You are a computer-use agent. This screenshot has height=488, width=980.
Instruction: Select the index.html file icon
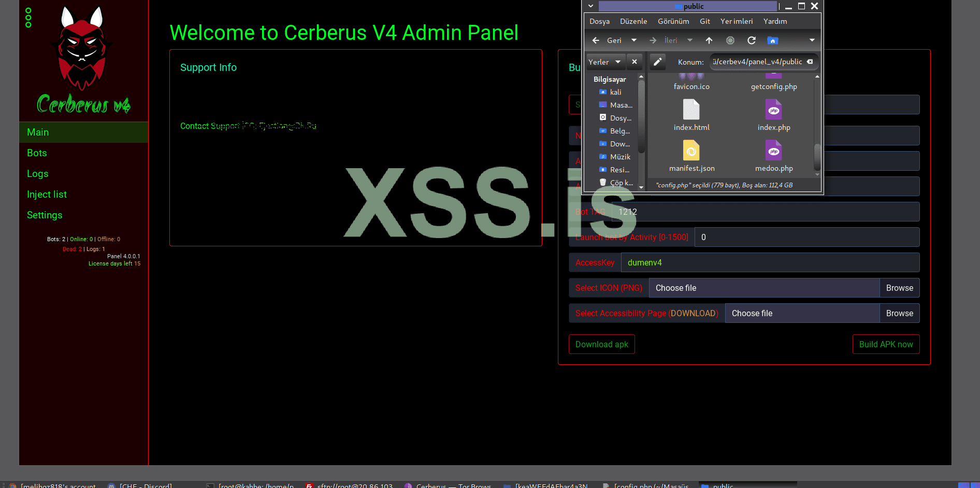691,110
